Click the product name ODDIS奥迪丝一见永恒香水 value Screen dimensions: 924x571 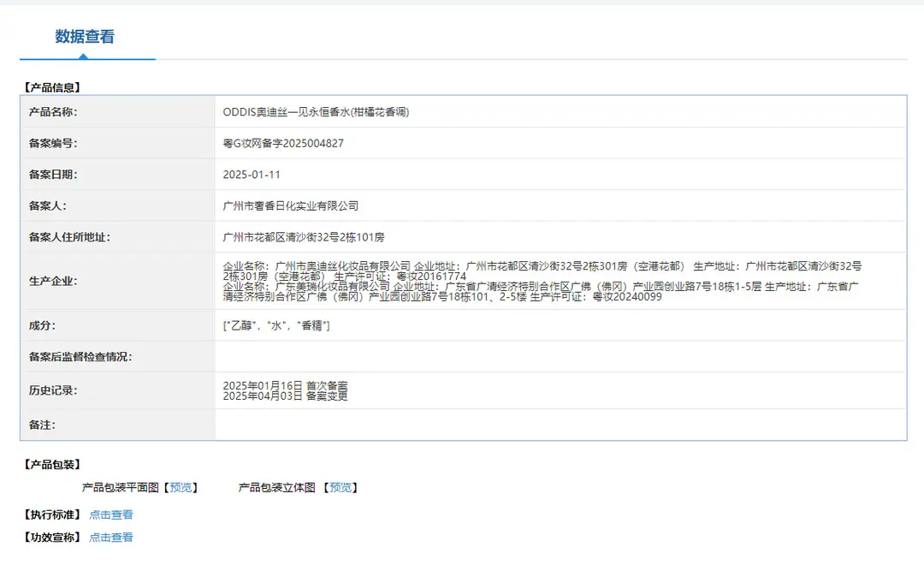316,112
